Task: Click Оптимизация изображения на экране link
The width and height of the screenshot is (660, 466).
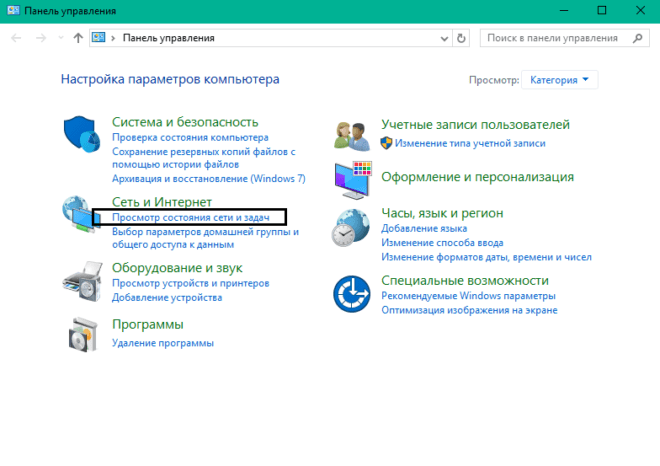Action: pos(469,310)
